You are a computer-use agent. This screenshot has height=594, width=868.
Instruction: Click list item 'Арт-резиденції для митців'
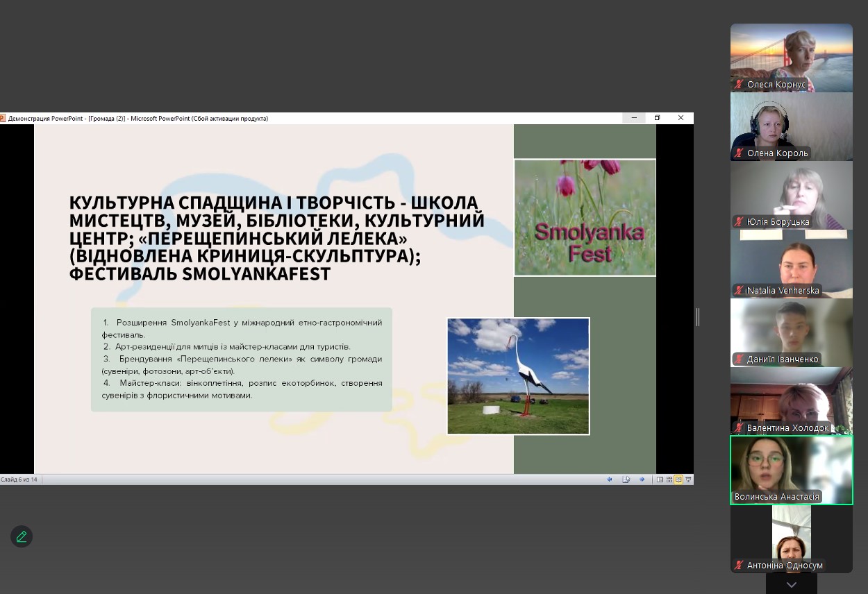point(227,346)
